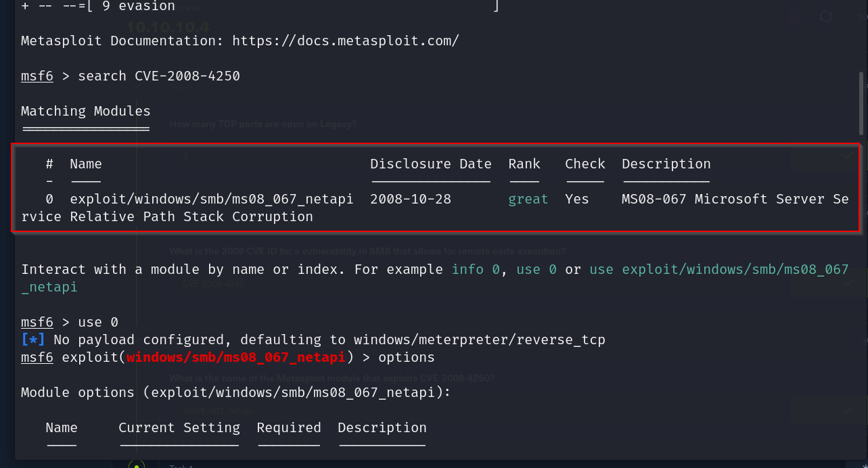The height and width of the screenshot is (468, 868).
Task: Click the green 'great' rank value
Action: pos(528,199)
